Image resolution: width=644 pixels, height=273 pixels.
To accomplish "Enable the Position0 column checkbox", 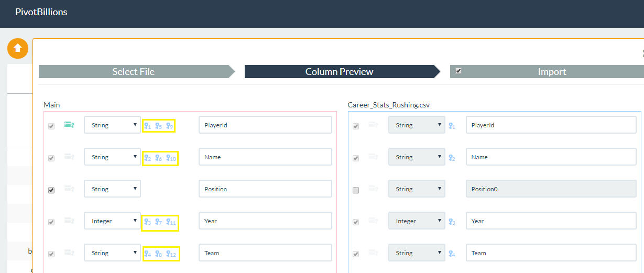I will (356, 190).
